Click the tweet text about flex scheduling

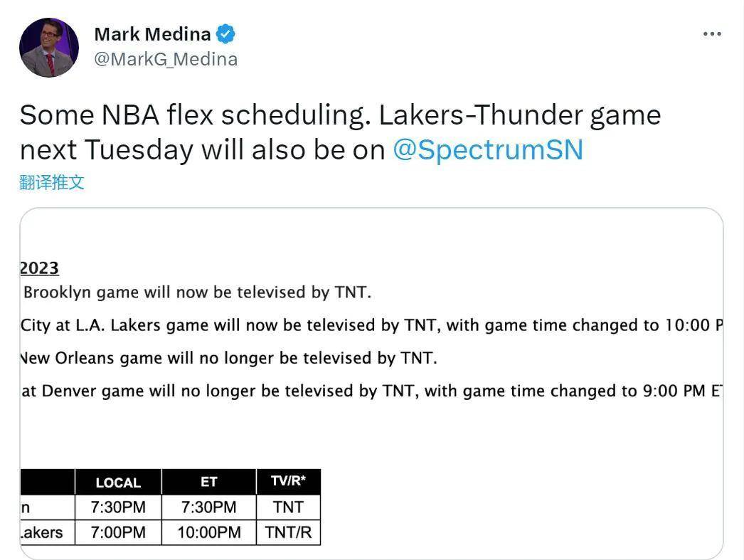point(340,132)
